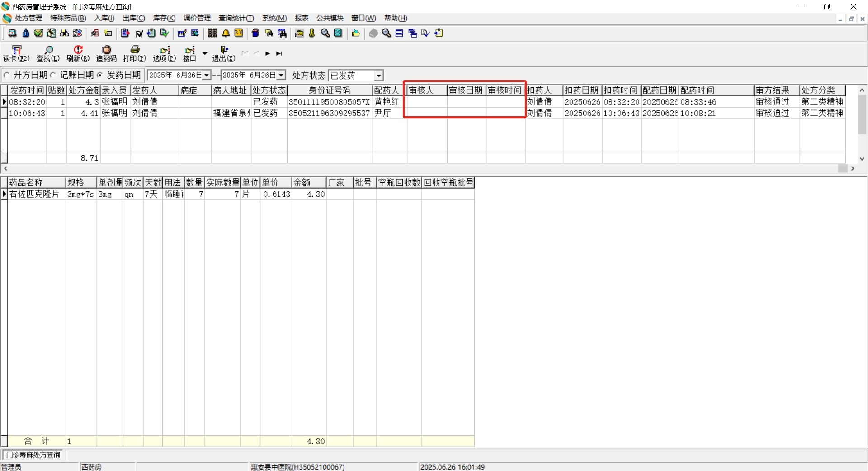
Task: Open the 公共模块 menu
Action: pyautogui.click(x=330, y=18)
